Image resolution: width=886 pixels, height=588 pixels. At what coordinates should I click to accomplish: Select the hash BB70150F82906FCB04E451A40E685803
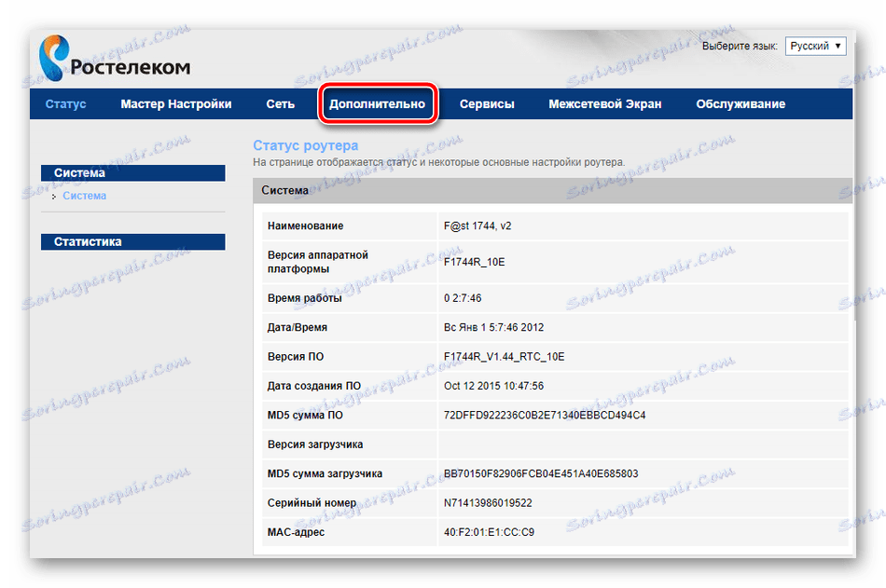point(541,474)
